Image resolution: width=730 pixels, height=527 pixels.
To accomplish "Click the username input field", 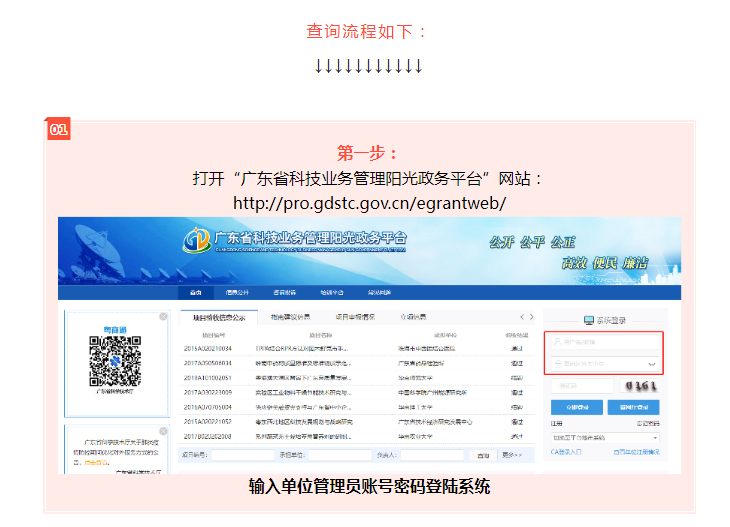I will 603,343.
